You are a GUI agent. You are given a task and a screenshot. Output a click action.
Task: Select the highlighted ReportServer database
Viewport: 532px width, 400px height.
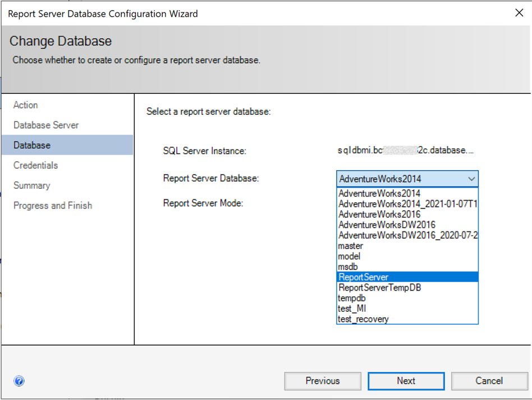(x=364, y=277)
